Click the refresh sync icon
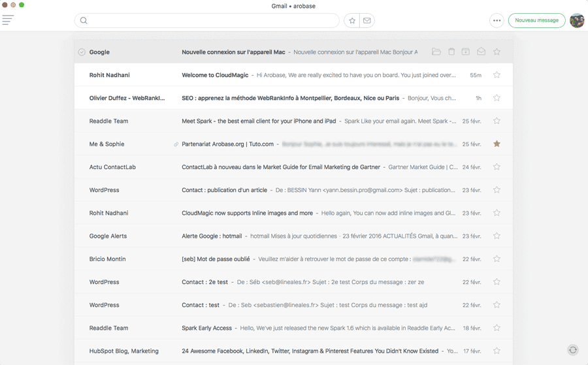588x365 pixels. pos(573,350)
